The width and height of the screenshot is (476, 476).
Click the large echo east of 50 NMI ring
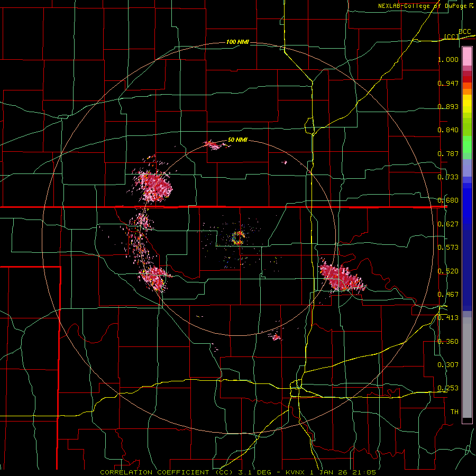(342, 278)
